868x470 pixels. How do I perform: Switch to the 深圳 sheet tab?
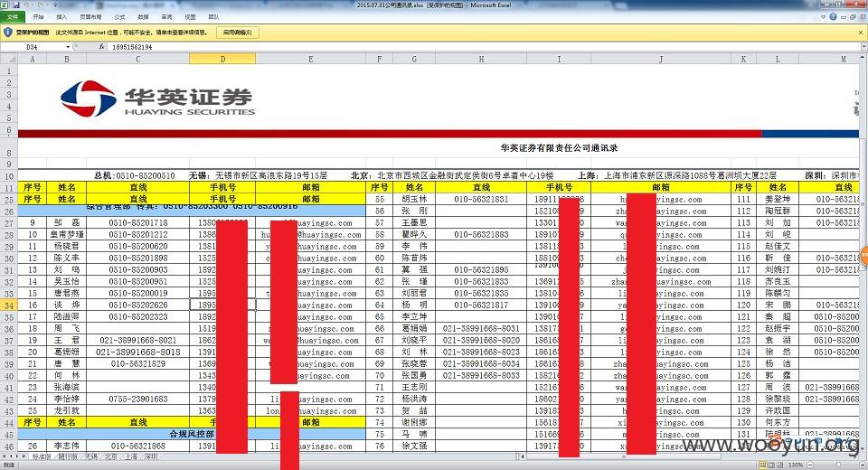pos(151,456)
